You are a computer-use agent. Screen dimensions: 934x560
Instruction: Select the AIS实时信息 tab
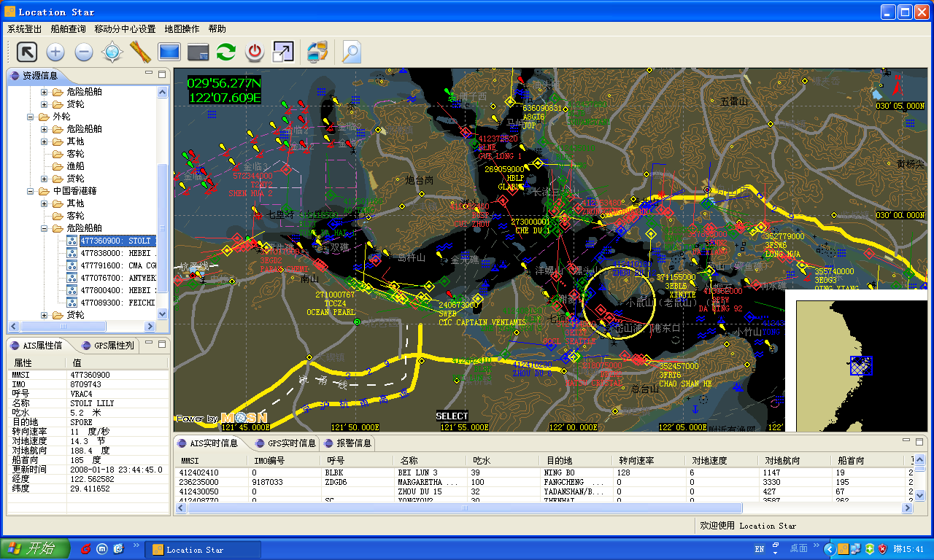[208, 443]
